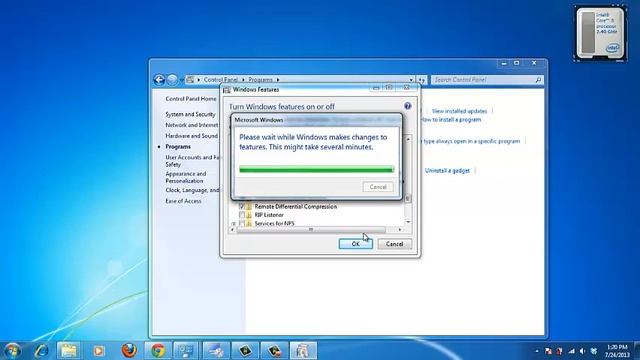The image size is (640, 360).
Task: Click the Programs breadcrumb segment
Action: [260, 80]
